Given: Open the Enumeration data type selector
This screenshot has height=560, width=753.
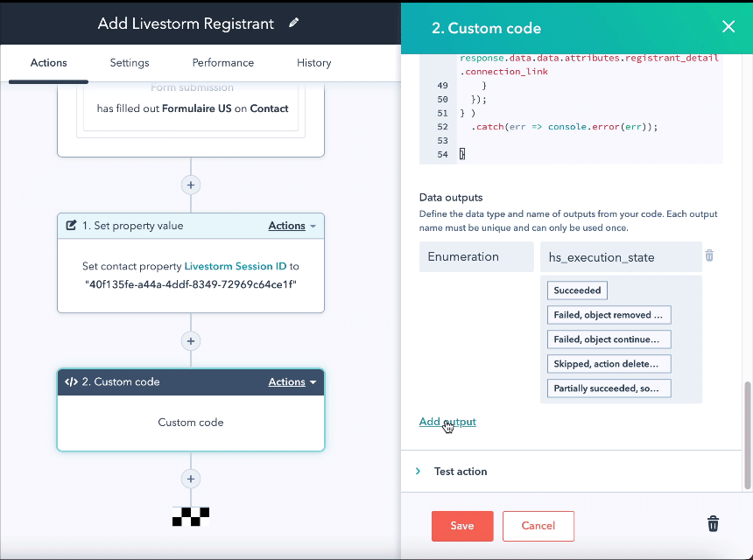Looking at the screenshot, I should click(476, 256).
